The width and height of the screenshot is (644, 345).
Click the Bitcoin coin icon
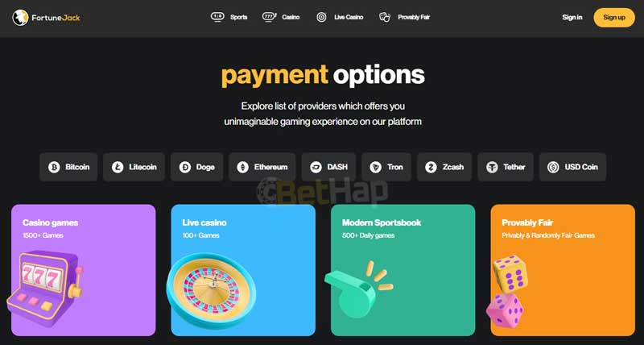54,167
